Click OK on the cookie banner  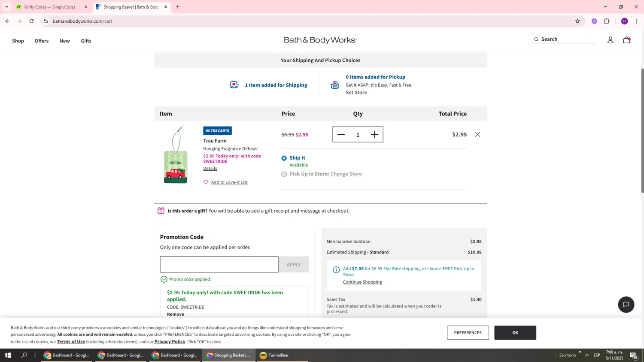click(515, 333)
